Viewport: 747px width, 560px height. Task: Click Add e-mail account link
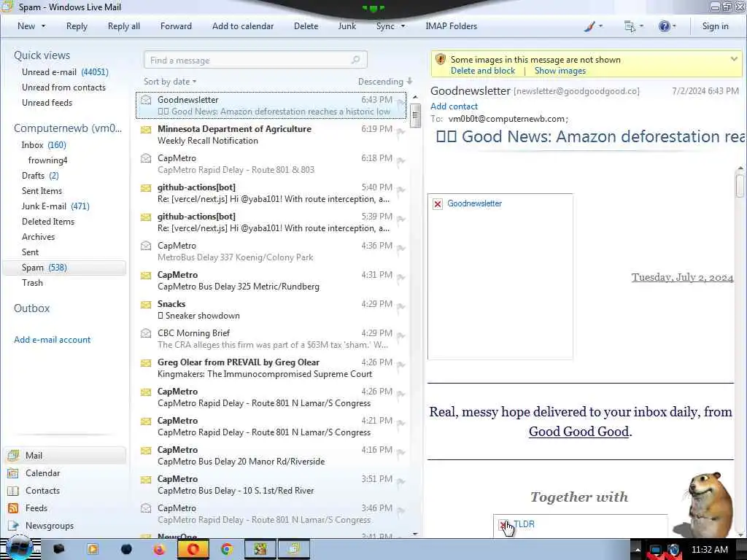(x=52, y=340)
